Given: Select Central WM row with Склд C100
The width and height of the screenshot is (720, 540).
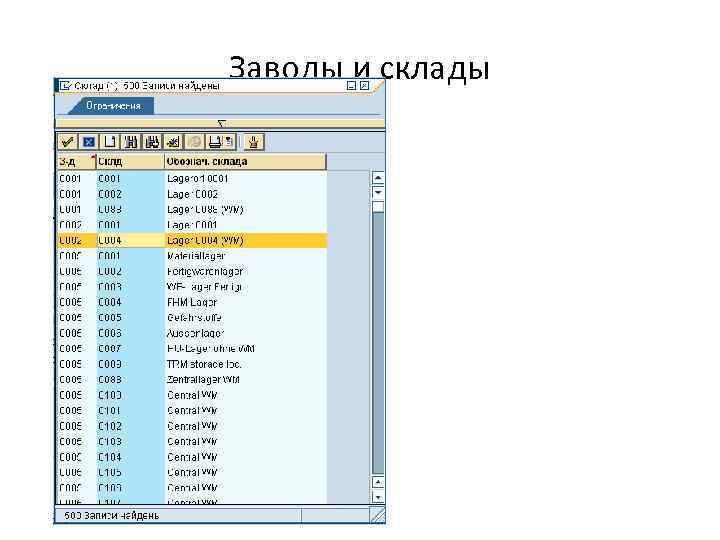Looking at the screenshot, I should 191,395.
